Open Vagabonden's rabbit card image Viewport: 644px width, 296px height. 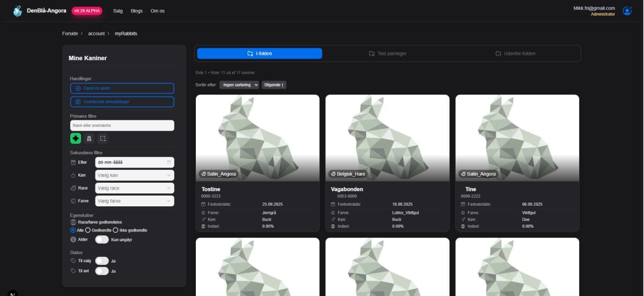pyautogui.click(x=387, y=138)
